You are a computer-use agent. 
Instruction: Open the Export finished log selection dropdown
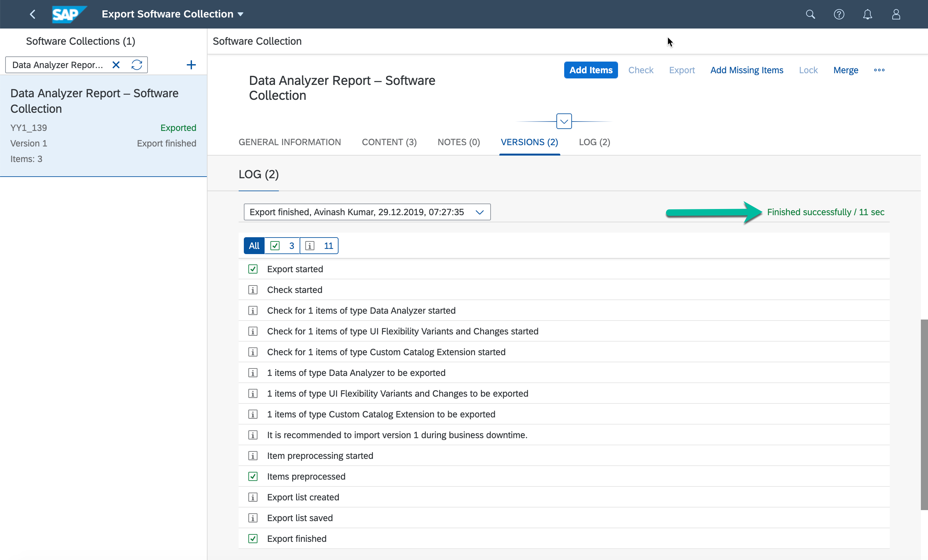[367, 212]
